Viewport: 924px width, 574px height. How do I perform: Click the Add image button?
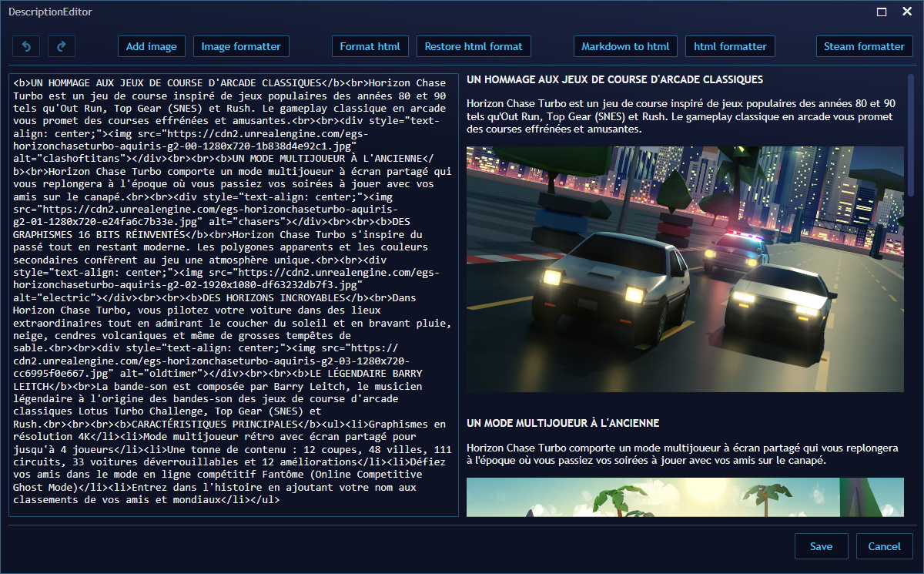point(152,46)
